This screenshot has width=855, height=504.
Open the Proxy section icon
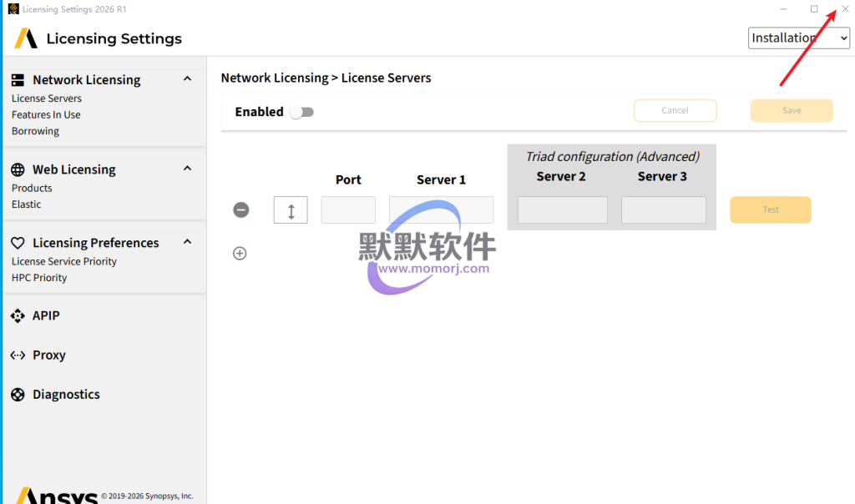(x=18, y=355)
